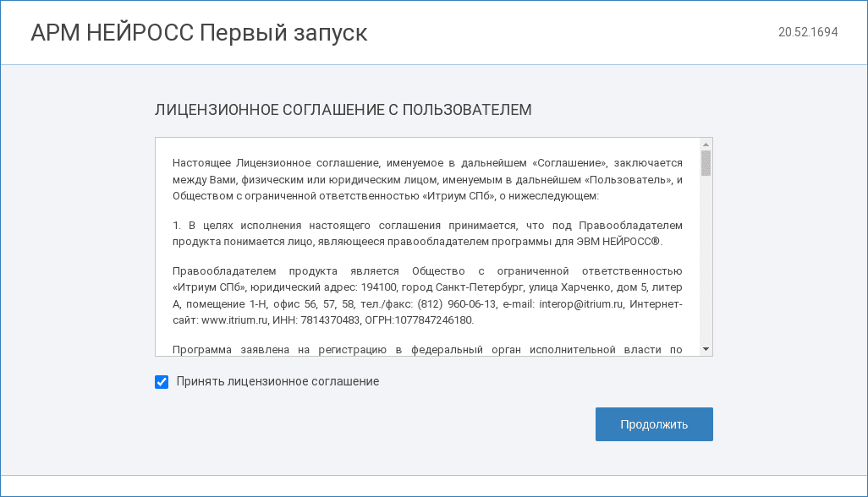Click the email interop@itrium.ru in the text
This screenshot has height=497, width=868.
pyautogui.click(x=581, y=304)
